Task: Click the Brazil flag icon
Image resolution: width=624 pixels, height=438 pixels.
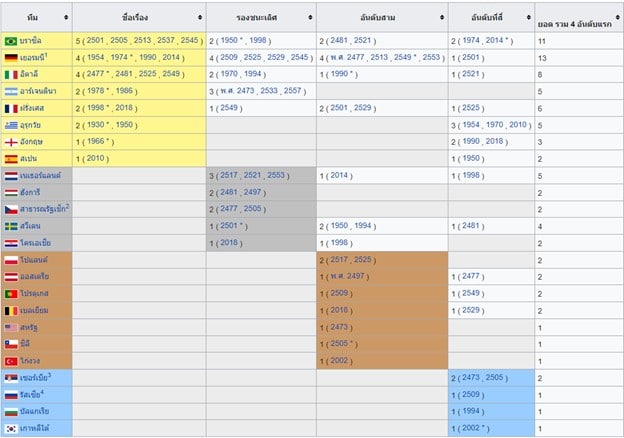Action: point(11,41)
